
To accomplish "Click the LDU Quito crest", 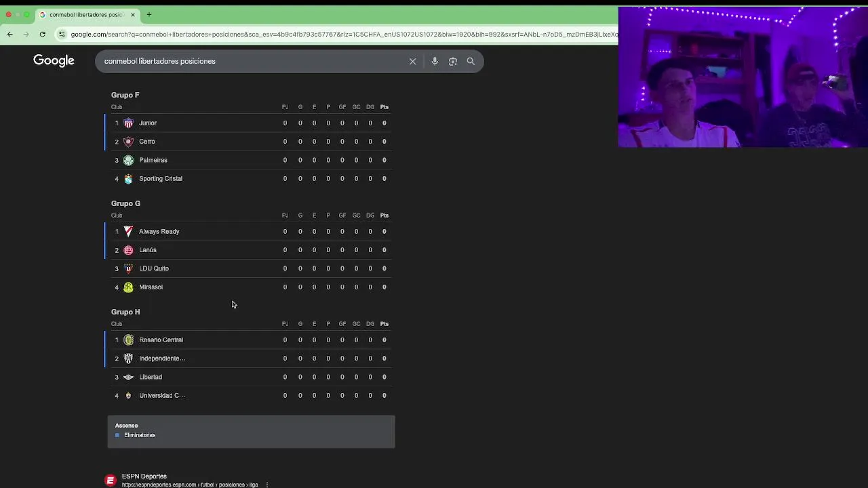I will tap(128, 268).
